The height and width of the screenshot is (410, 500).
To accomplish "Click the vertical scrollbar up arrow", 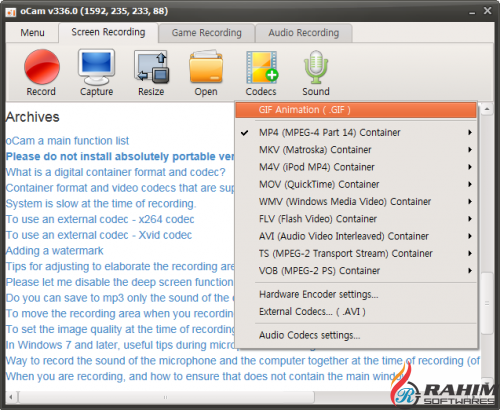I will 487,109.
